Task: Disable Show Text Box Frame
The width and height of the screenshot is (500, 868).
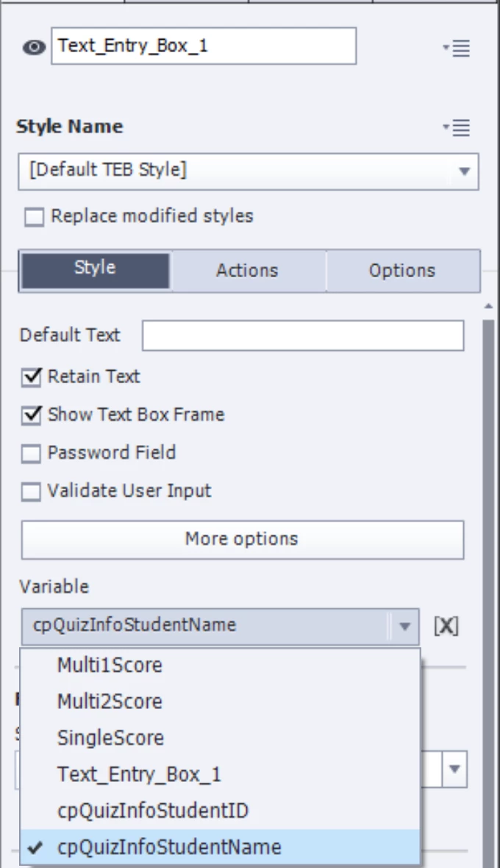Action: (31, 416)
